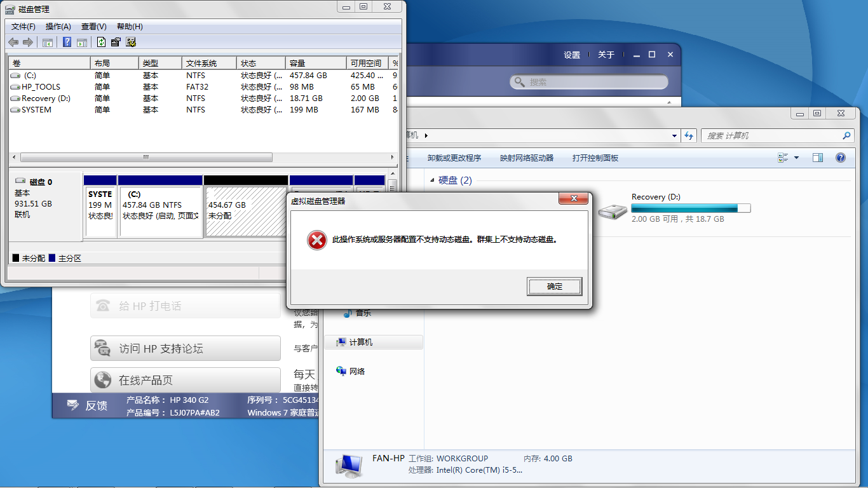Click the Forward arrow in Disk Management toolbar
The height and width of the screenshot is (488, 868).
pyautogui.click(x=27, y=43)
